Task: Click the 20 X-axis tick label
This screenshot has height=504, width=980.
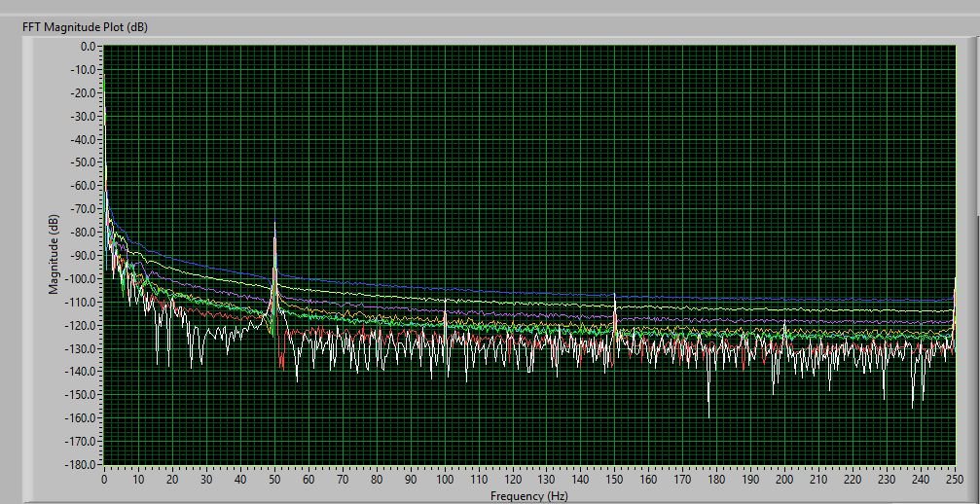Action: [172, 479]
